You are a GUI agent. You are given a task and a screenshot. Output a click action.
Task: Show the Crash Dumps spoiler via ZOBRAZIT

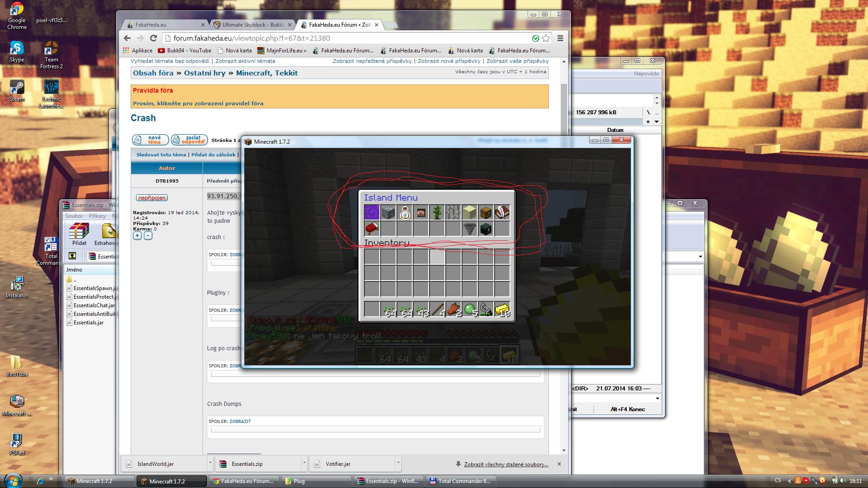pyautogui.click(x=240, y=421)
